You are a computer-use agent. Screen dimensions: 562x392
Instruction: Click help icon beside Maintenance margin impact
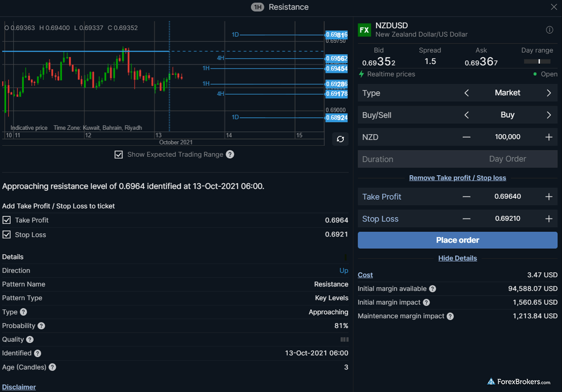(x=450, y=316)
